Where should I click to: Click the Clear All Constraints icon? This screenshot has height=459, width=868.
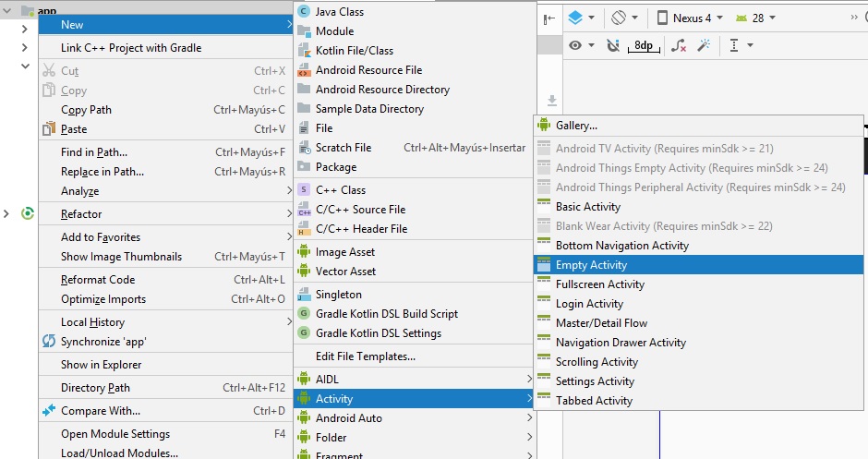click(x=679, y=45)
